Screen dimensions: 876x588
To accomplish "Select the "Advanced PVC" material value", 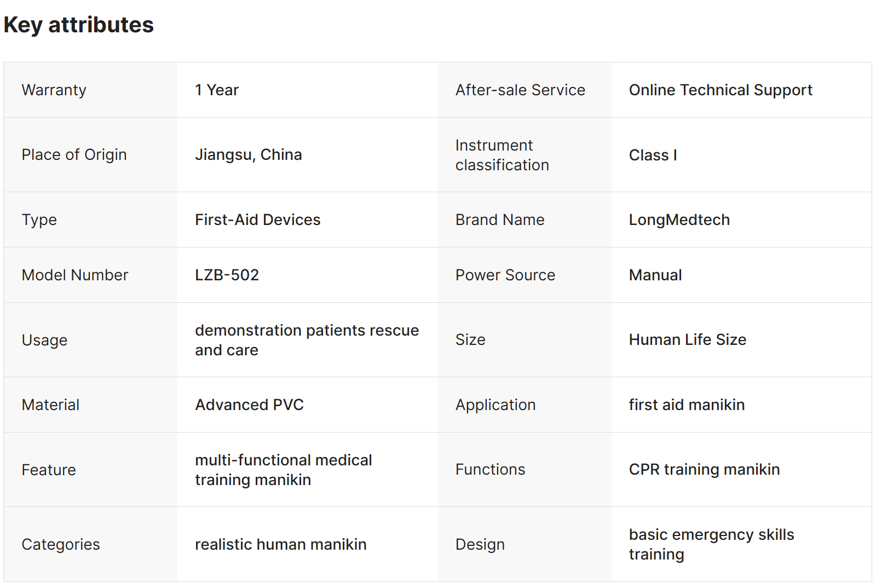I will 249,405.
